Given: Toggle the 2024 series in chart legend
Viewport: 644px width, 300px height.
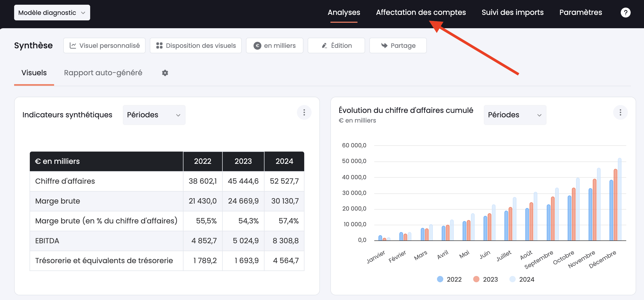Looking at the screenshot, I should (522, 279).
